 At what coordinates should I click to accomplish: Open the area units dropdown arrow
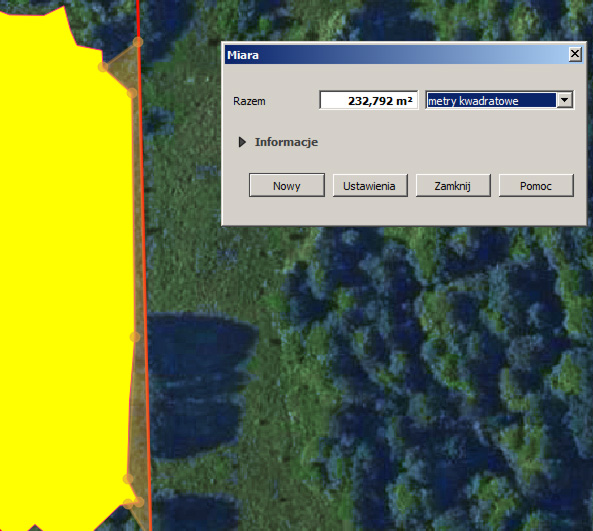pyautogui.click(x=565, y=100)
